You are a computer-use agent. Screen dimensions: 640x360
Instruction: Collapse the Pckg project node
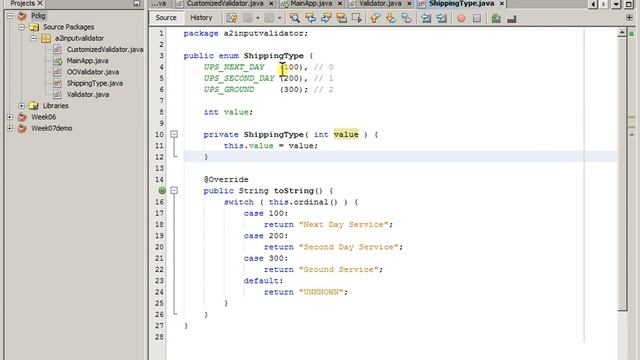tap(10, 16)
